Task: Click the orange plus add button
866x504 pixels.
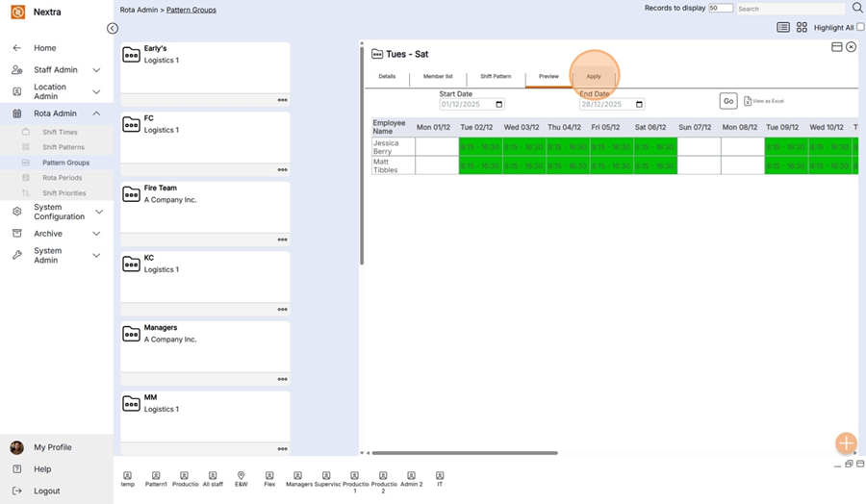Action: (x=846, y=442)
